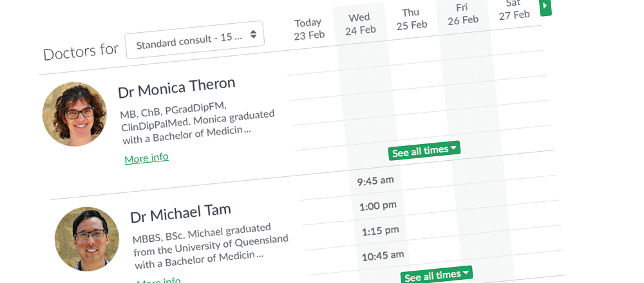Select the Fri 26 Feb column header
The width and height of the screenshot is (644, 283).
click(x=462, y=14)
